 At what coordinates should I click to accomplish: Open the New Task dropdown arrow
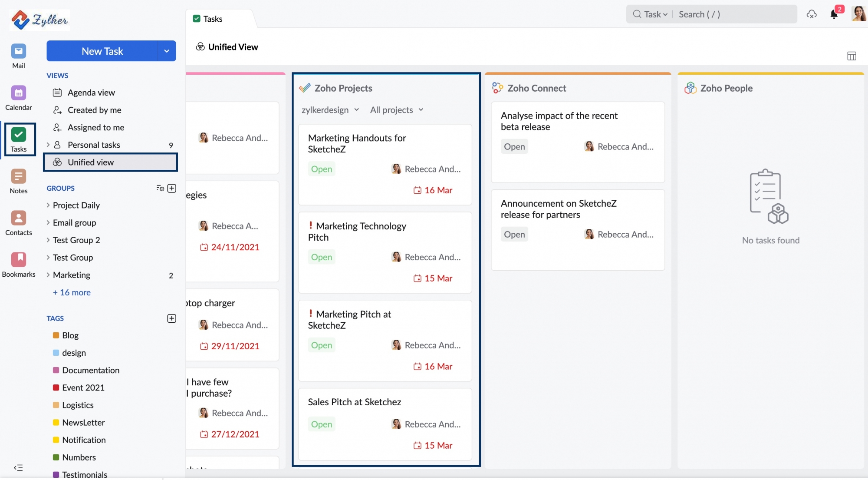click(167, 51)
